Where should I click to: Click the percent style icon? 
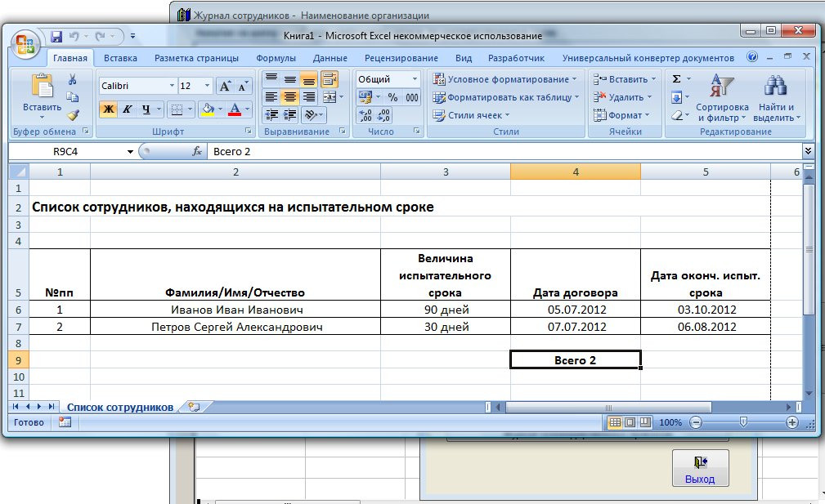(392, 97)
